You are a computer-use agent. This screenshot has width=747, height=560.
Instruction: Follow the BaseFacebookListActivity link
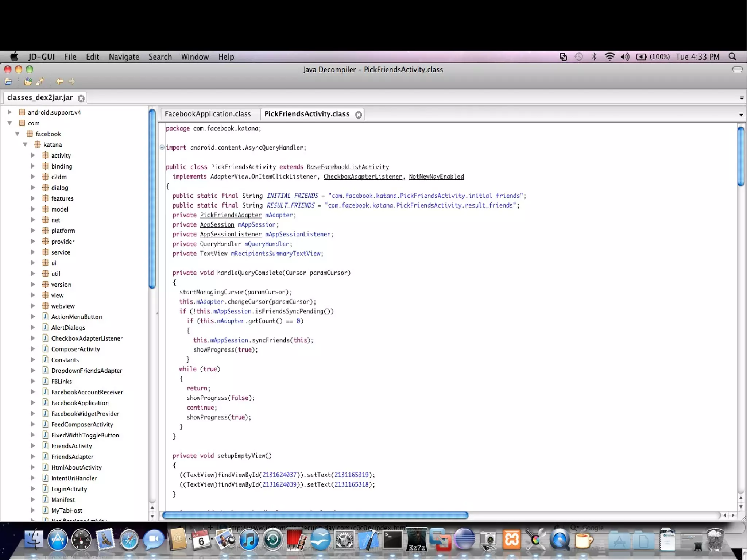coord(348,167)
